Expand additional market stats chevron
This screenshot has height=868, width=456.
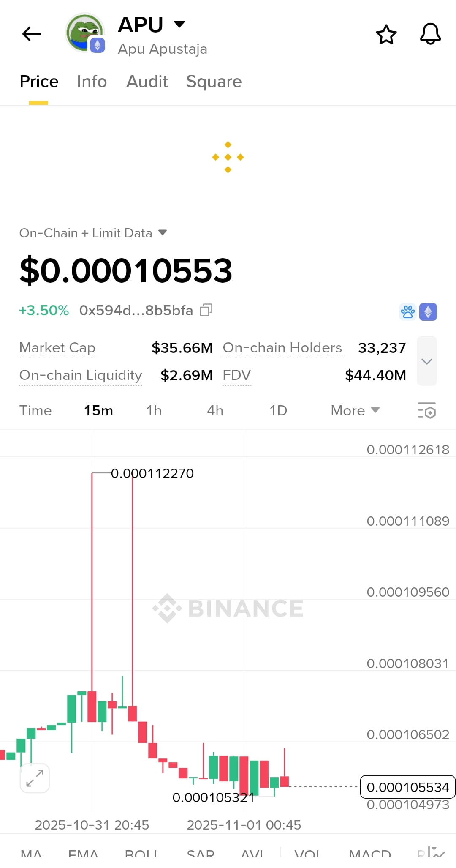[x=427, y=361]
